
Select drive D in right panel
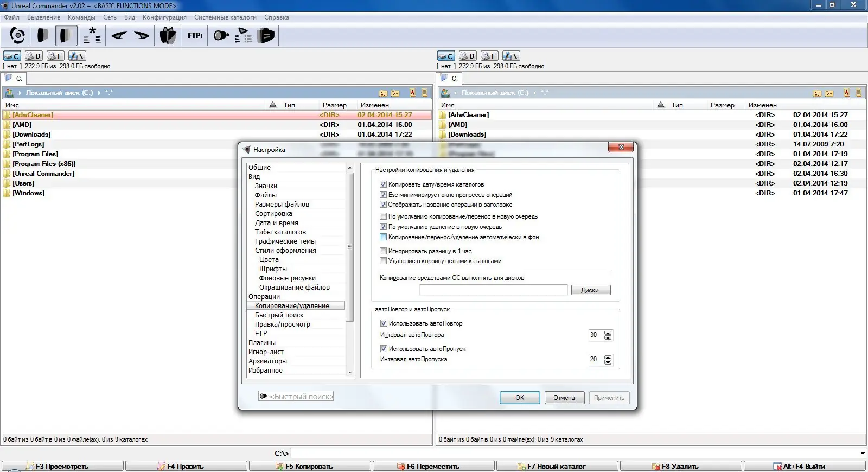468,56
